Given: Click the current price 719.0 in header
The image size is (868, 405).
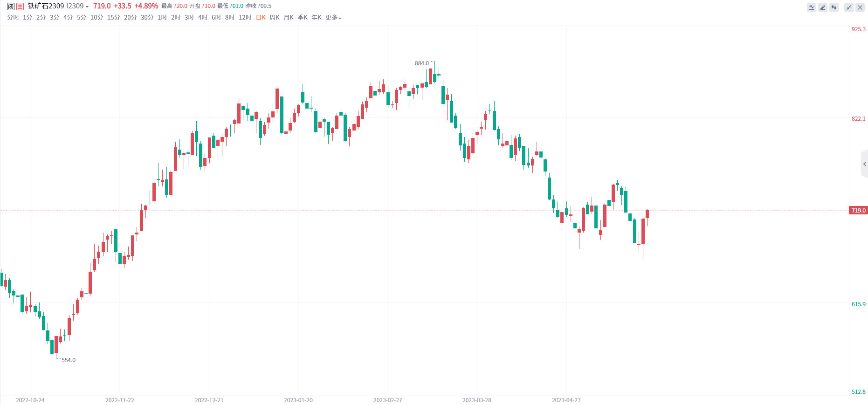Looking at the screenshot, I should 102,6.
